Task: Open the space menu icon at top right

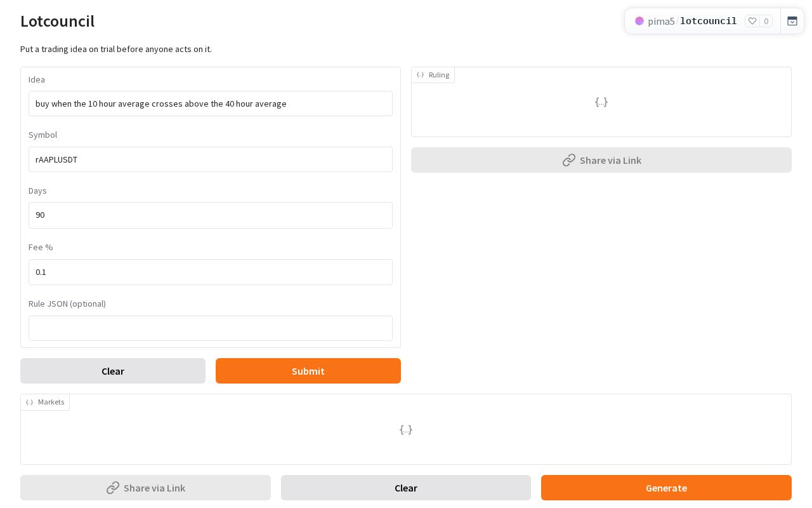Action: (x=792, y=21)
